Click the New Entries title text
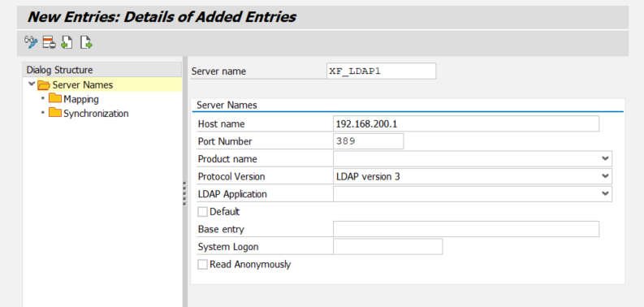The image size is (644, 307). tap(162, 17)
